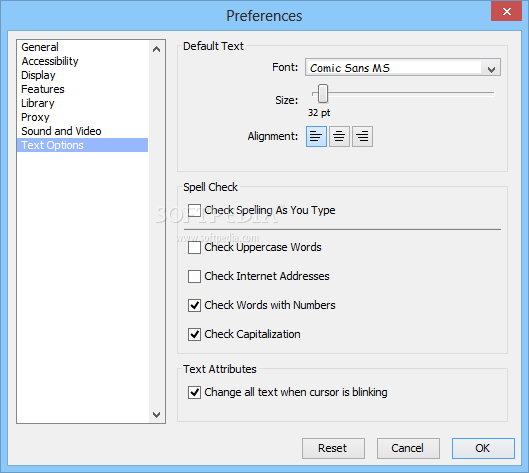The width and height of the screenshot is (529, 473).
Task: Toggle Change all text when cursor is blinking
Action: point(194,392)
